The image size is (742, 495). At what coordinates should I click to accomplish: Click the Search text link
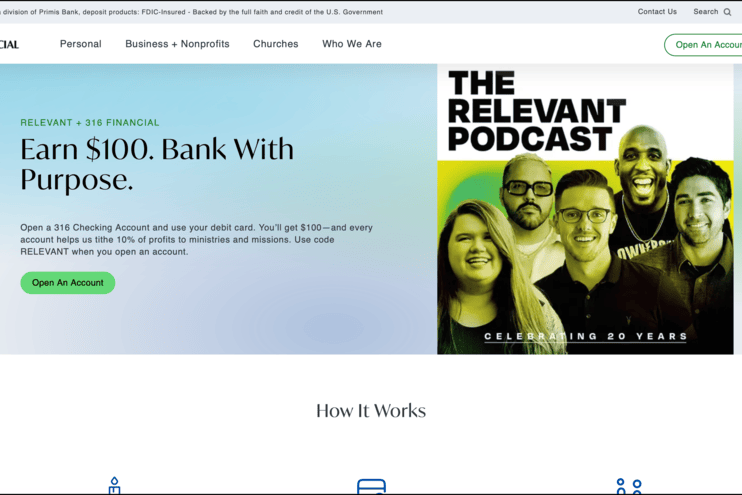pyautogui.click(x=706, y=12)
